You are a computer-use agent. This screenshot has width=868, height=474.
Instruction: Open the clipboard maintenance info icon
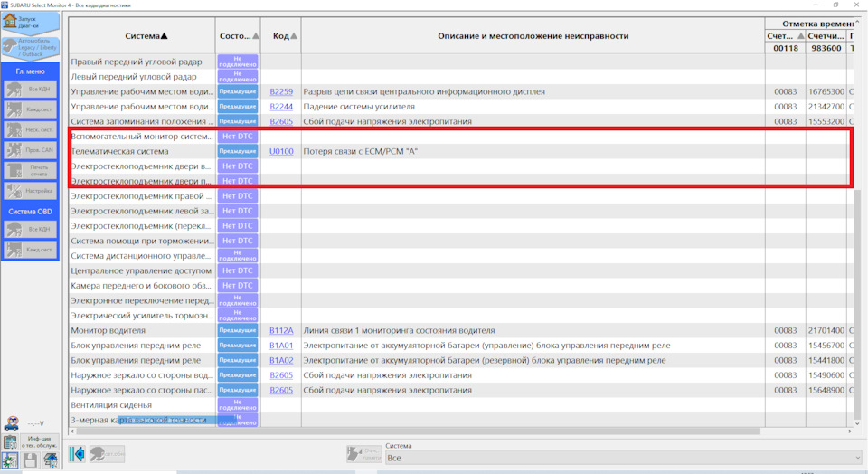[11, 441]
